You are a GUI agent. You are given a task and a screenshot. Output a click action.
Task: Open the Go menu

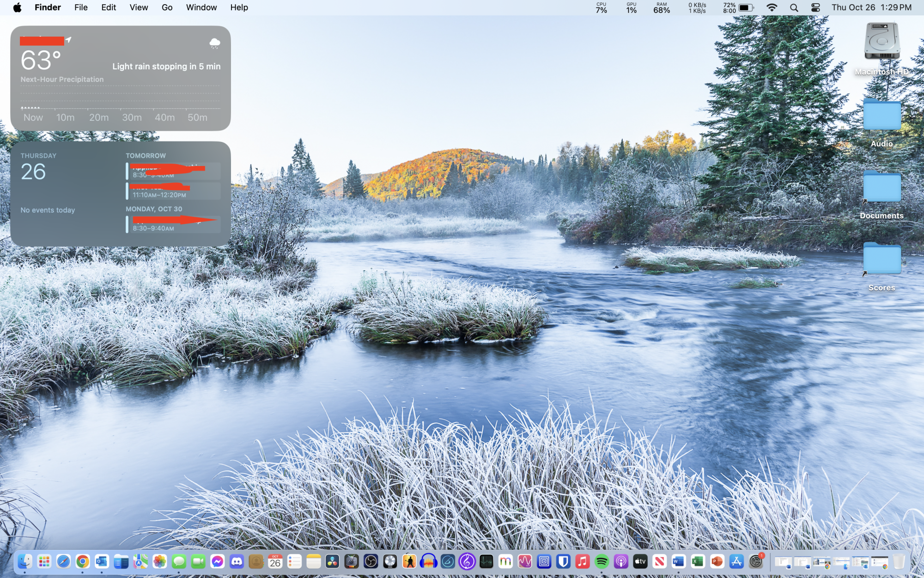click(x=167, y=7)
